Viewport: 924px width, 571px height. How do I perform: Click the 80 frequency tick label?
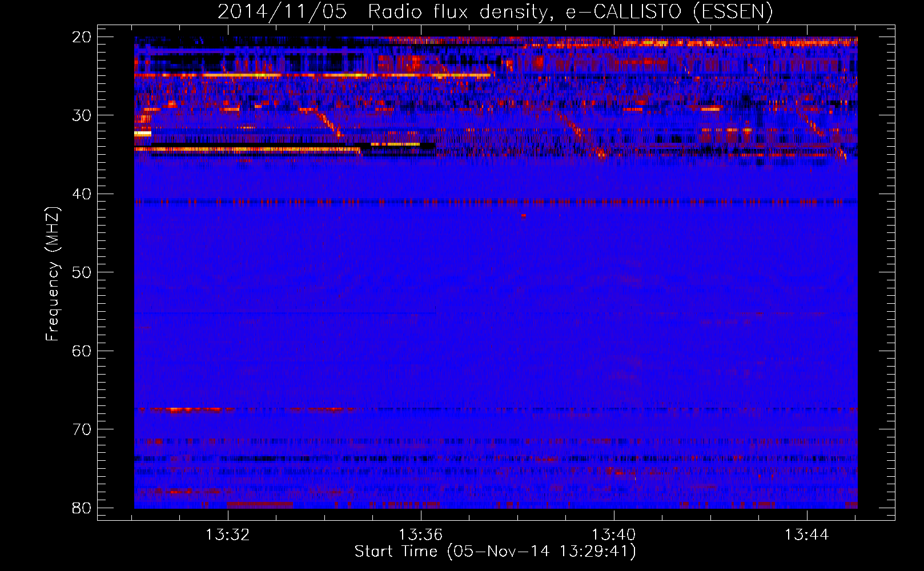82,508
